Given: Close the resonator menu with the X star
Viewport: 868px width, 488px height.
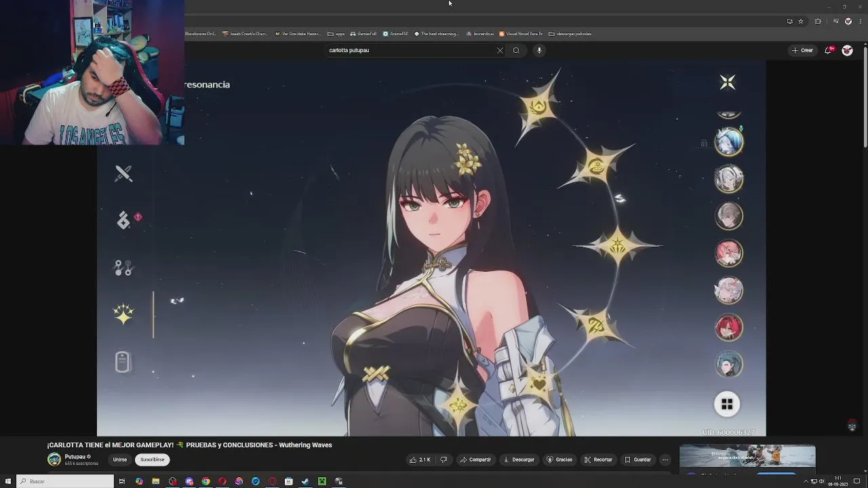Looking at the screenshot, I should click(x=728, y=82).
